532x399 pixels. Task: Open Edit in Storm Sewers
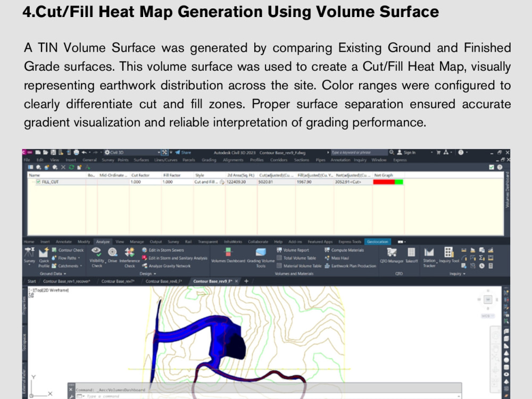coord(163,250)
